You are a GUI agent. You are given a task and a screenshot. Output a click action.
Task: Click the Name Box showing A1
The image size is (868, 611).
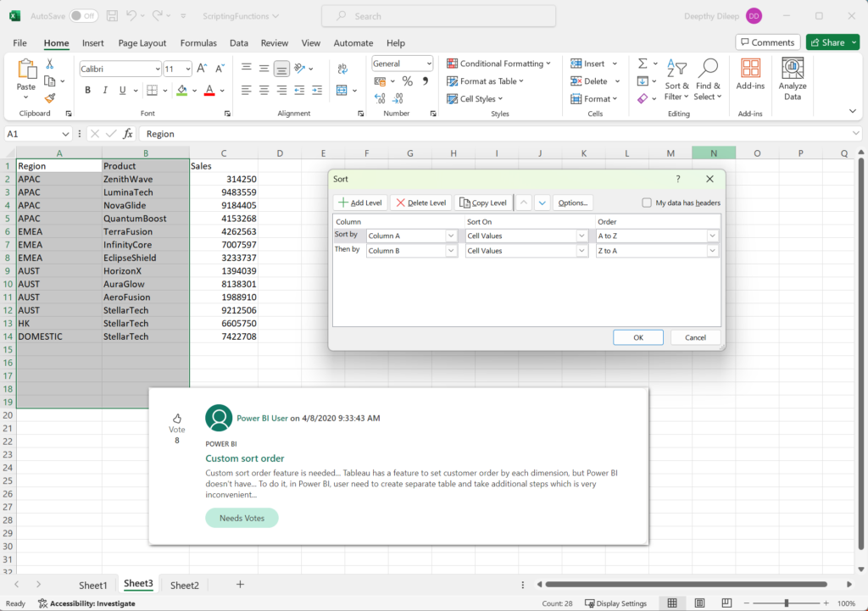pos(34,133)
